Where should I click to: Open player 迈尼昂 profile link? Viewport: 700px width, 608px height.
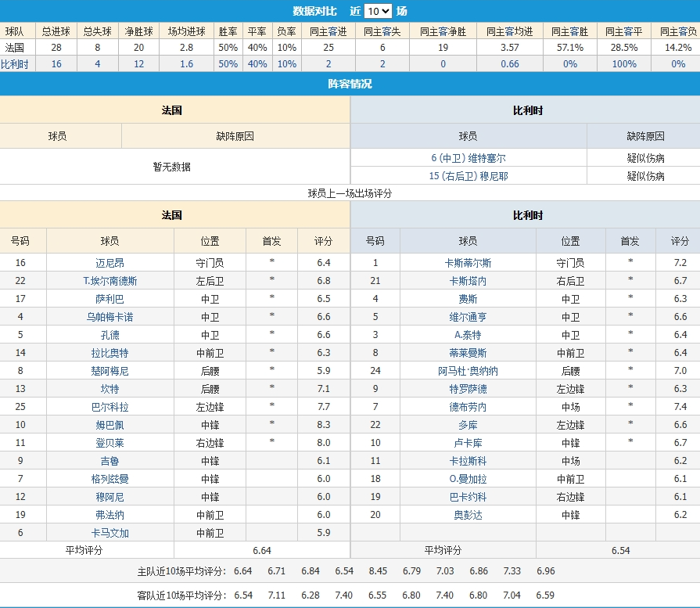coord(109,263)
